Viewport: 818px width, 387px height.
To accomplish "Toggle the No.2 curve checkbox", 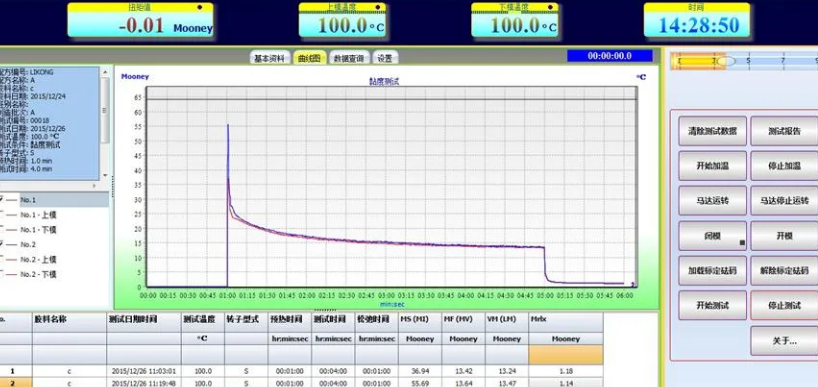I will 2,244.
